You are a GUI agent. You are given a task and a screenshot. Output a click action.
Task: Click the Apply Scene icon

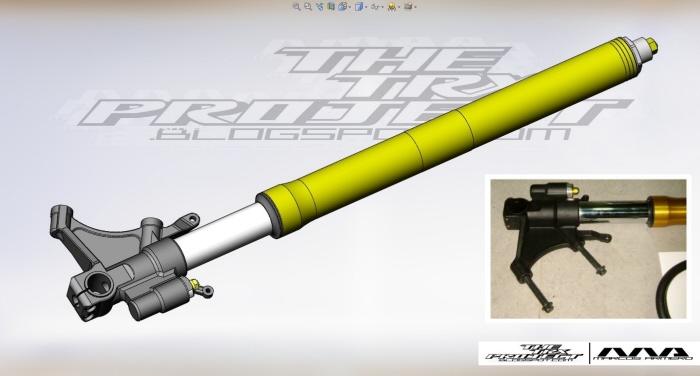tap(408, 6)
